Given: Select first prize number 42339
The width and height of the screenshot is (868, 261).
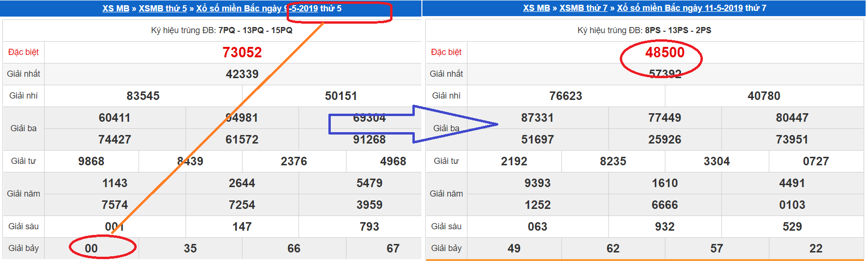Looking at the screenshot, I should point(242,74).
